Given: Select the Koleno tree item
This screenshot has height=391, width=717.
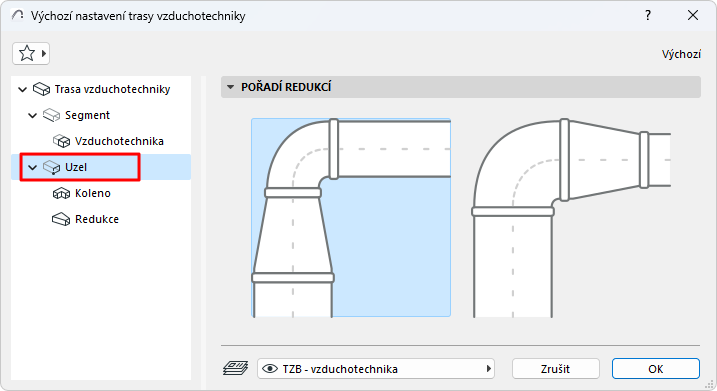Looking at the screenshot, I should [x=93, y=193].
